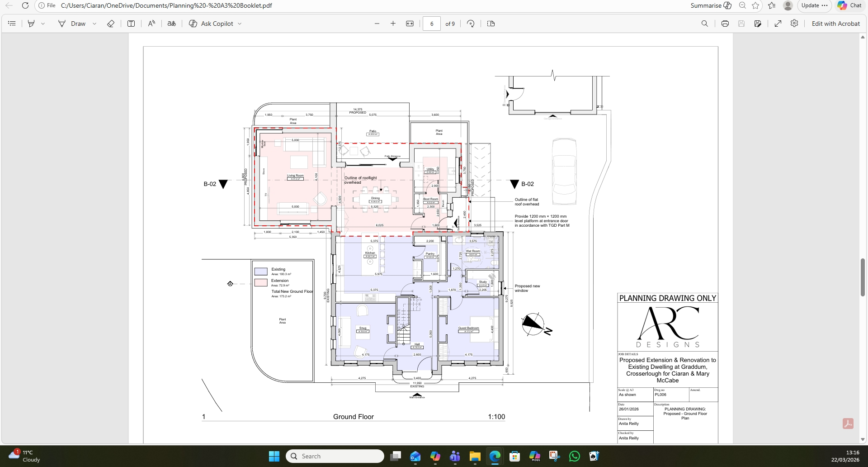Enter full screen mode
The width and height of the screenshot is (868, 467).
(778, 24)
